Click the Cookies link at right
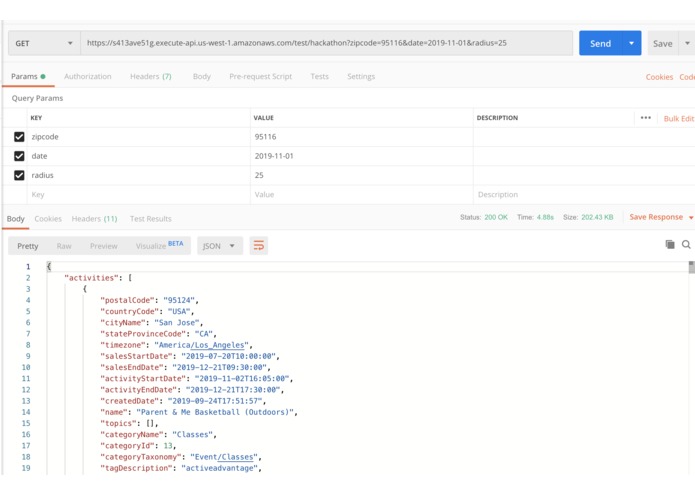The image size is (695, 494). 659,77
